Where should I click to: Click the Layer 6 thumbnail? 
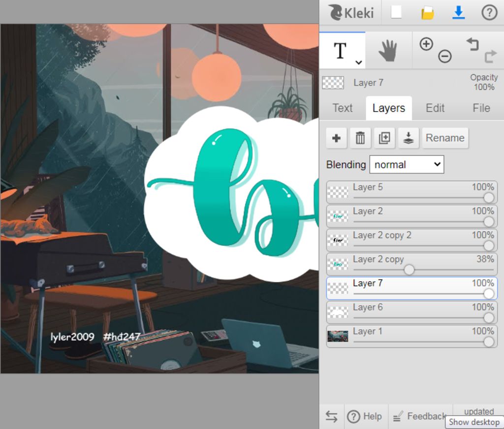click(x=338, y=312)
